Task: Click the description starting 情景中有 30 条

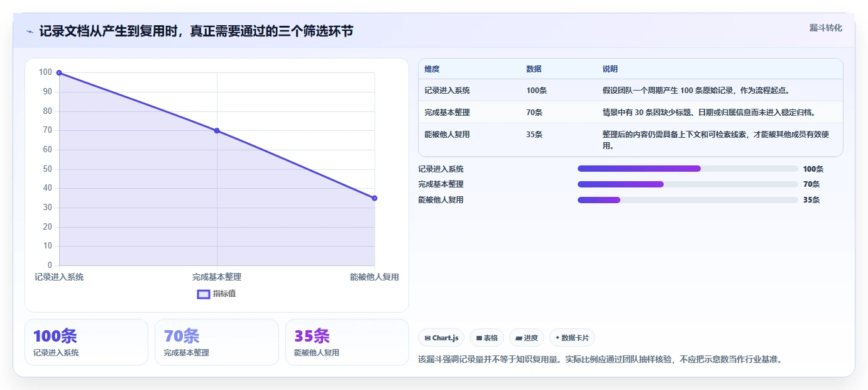Action: click(709, 113)
